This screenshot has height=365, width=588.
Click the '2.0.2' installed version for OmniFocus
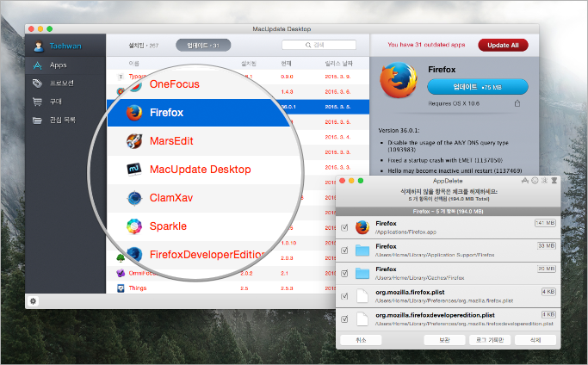pyautogui.click(x=246, y=273)
